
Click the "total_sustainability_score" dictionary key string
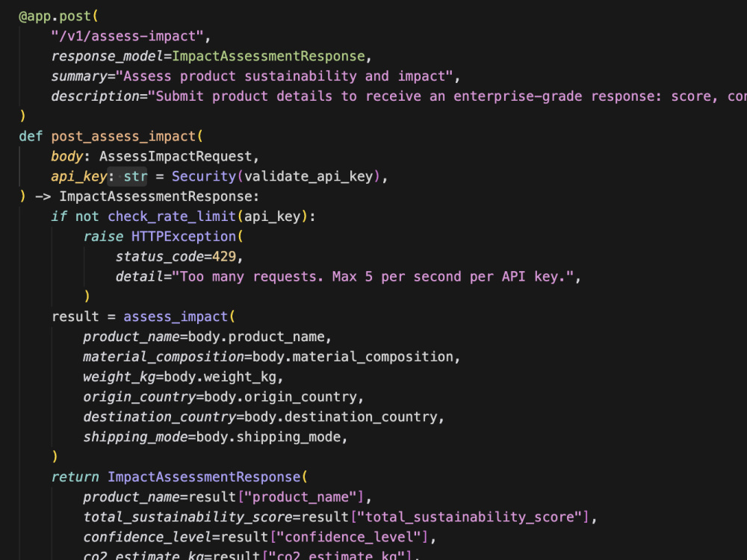click(x=470, y=516)
